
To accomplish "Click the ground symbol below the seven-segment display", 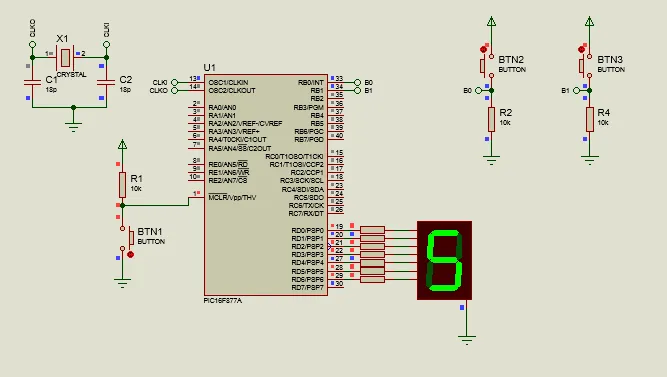I will [467, 340].
